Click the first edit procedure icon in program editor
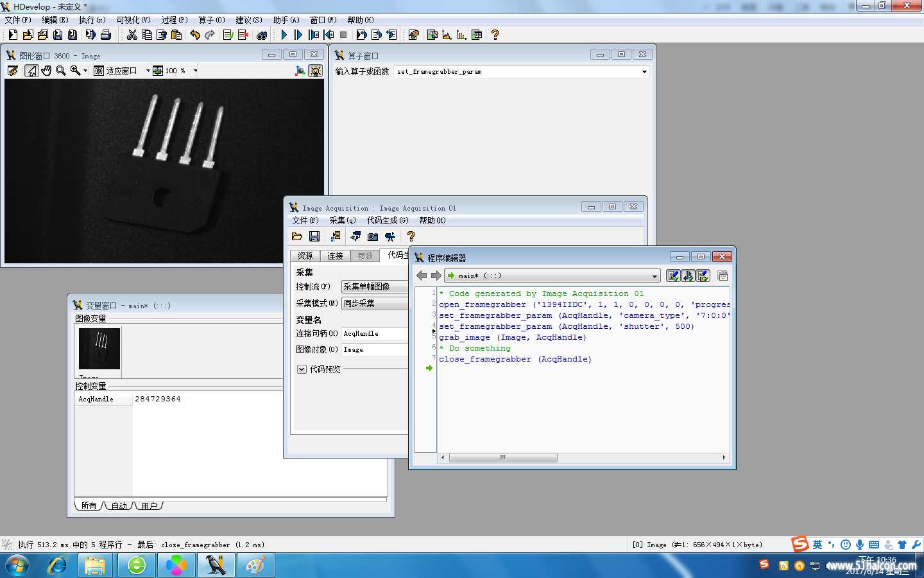Image resolution: width=924 pixels, height=578 pixels. tap(673, 276)
